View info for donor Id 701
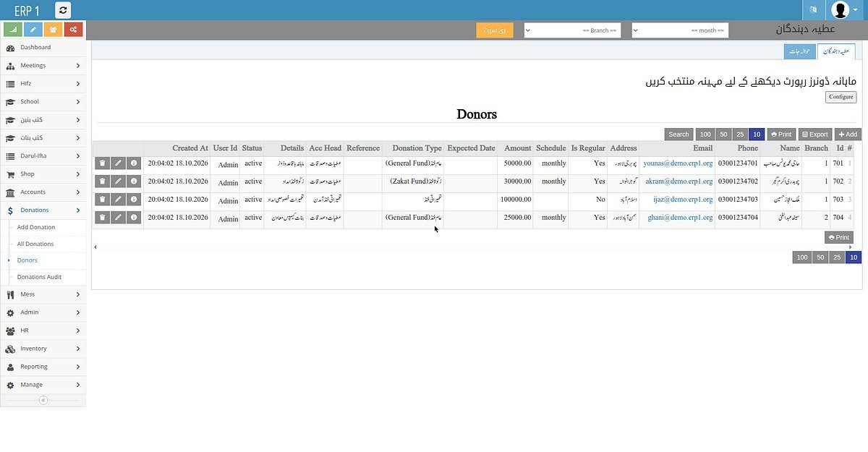 [134, 163]
